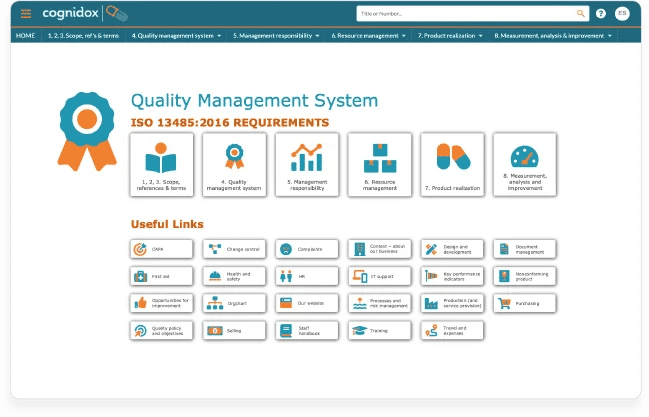Open the Scope, references & terms tile
649x417 pixels.
(x=161, y=165)
